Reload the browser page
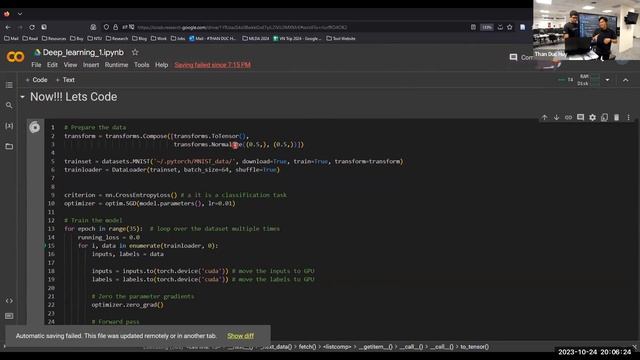The image size is (640, 360). click(32, 27)
